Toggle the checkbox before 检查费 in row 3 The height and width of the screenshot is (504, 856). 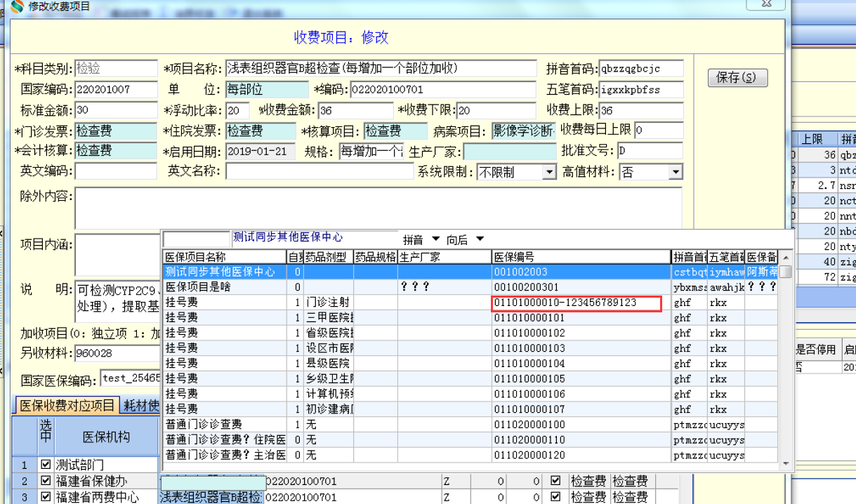tap(555, 497)
